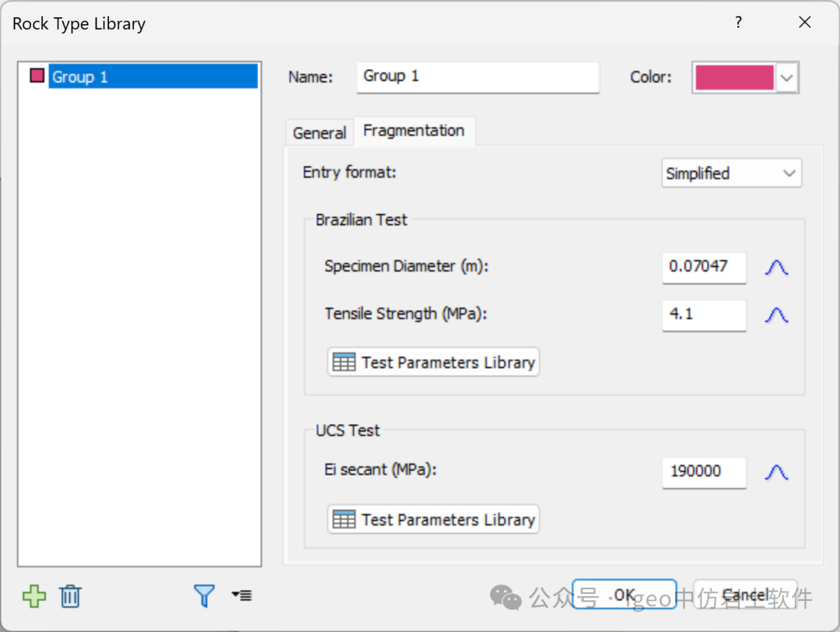
Task: Expand the Entry format Simplified dropdown
Action: point(789,174)
